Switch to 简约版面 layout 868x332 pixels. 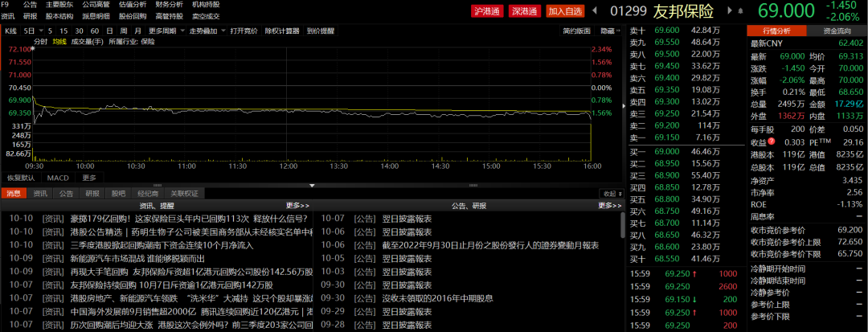click(577, 31)
